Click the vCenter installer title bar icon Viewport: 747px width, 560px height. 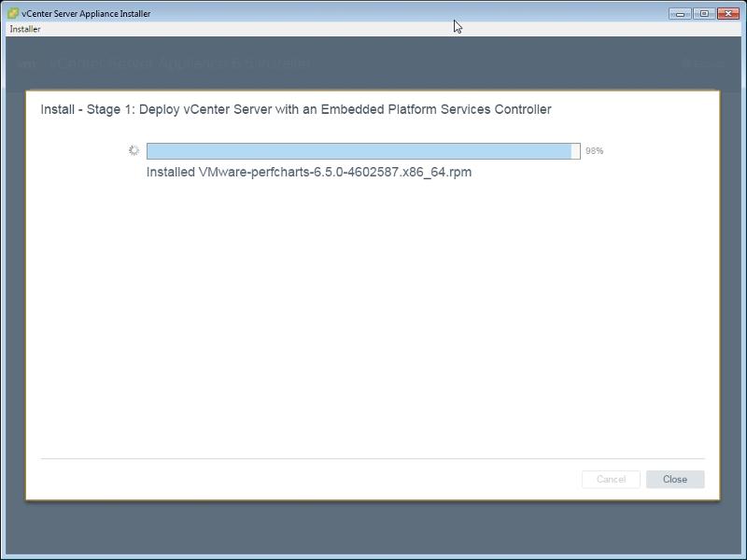13,13
